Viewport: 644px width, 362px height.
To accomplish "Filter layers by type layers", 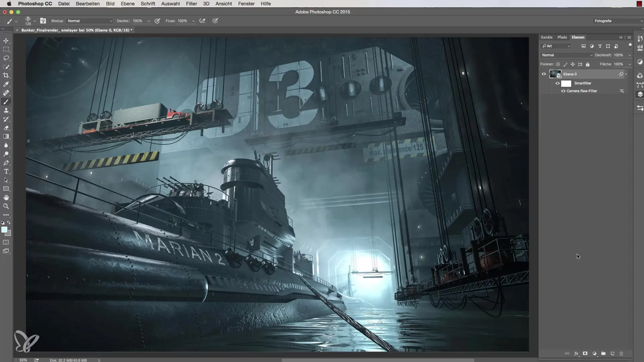I will [x=600, y=46].
